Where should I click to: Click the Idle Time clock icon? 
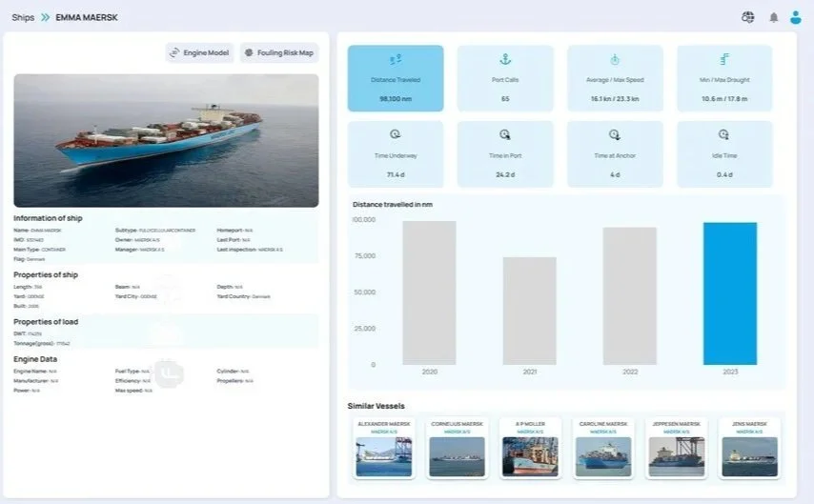point(723,134)
